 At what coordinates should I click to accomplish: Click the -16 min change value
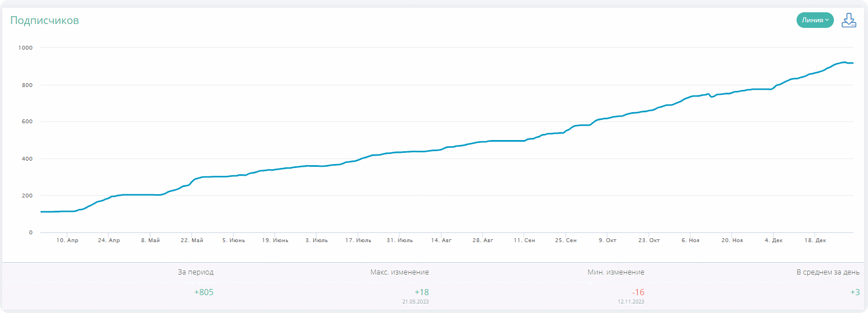tap(637, 292)
